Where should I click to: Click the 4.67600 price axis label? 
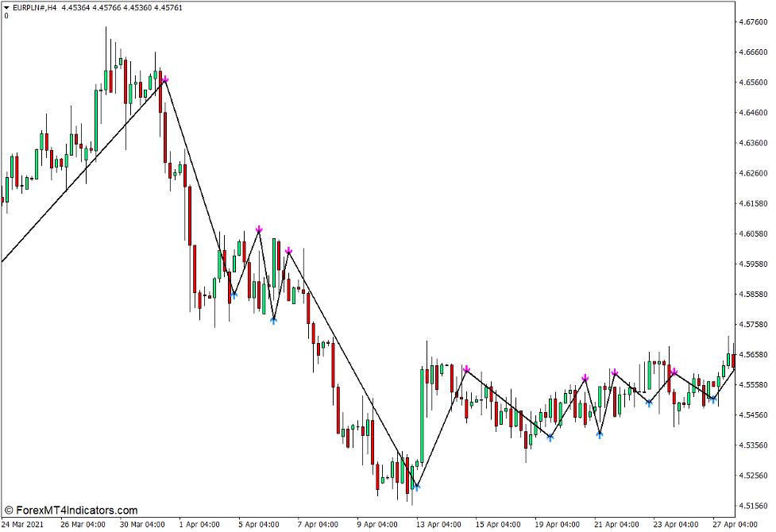coord(751,21)
